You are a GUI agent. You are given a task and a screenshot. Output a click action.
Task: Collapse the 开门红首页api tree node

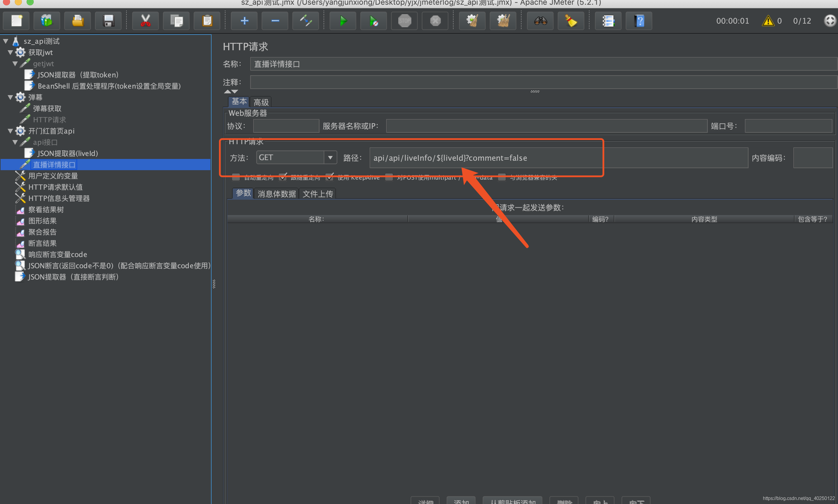(10, 131)
